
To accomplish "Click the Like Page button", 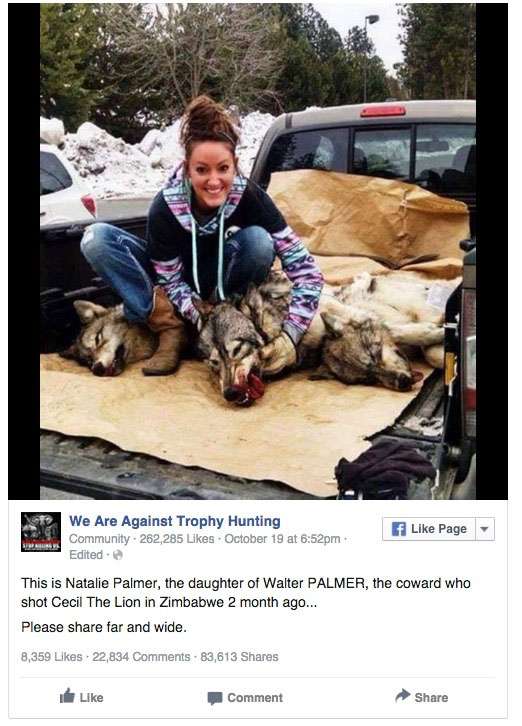I will coord(429,529).
